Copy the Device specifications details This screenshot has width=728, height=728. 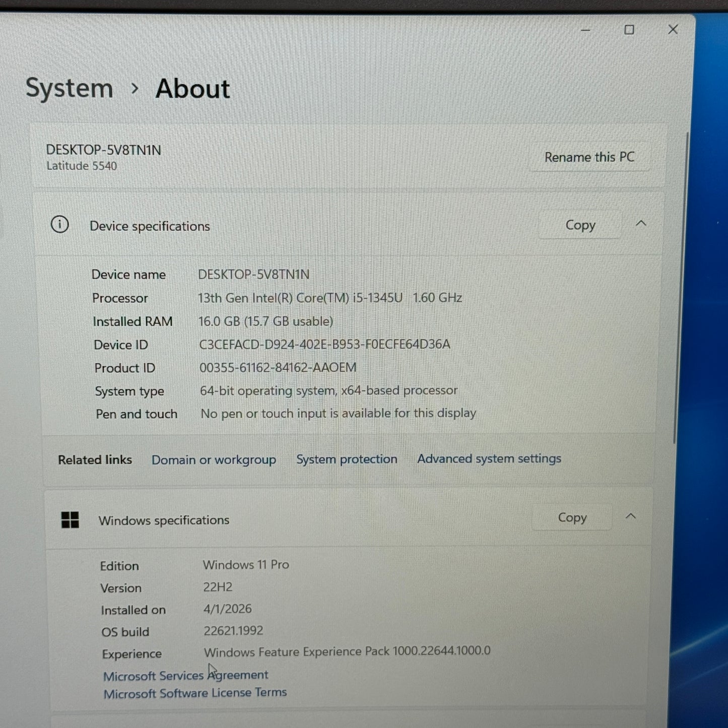point(579,225)
